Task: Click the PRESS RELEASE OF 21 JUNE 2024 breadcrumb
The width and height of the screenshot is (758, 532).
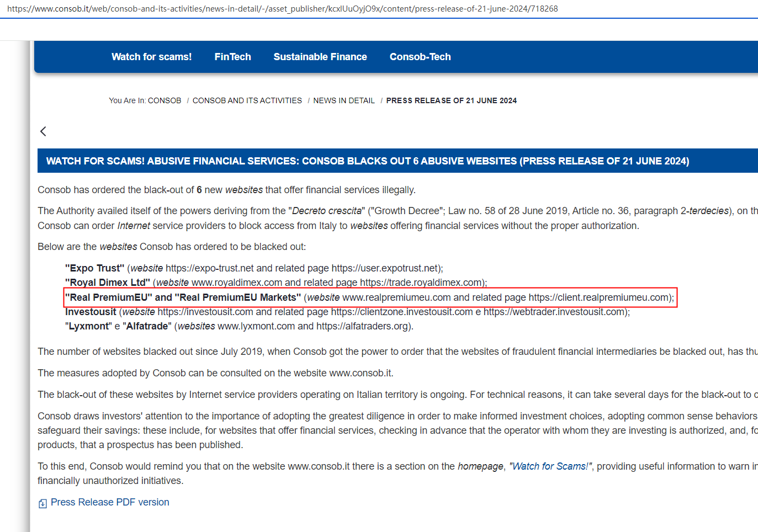Action: pos(452,100)
